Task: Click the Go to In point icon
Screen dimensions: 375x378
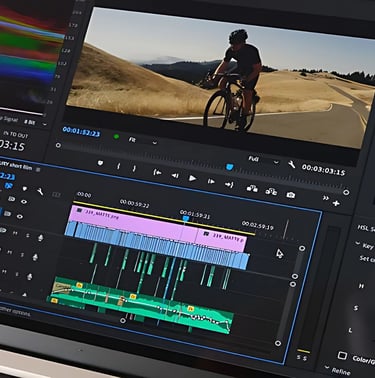Action: click(157, 172)
